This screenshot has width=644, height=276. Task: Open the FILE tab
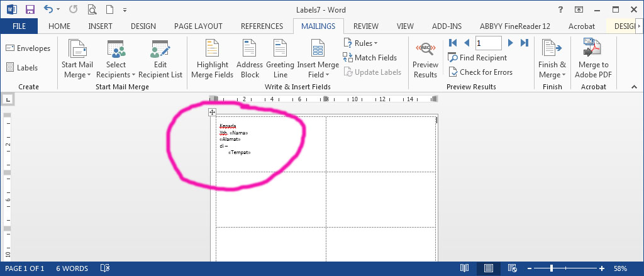tap(19, 26)
